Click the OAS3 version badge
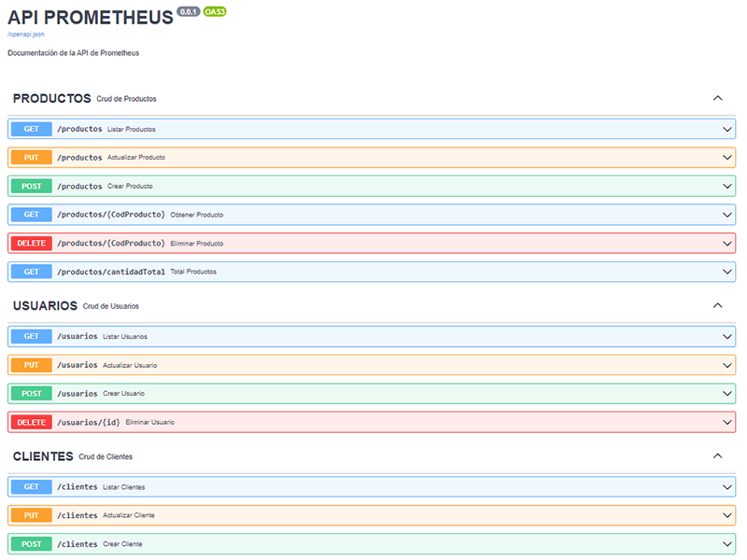Screen dimensions: 747x560 [215, 11]
